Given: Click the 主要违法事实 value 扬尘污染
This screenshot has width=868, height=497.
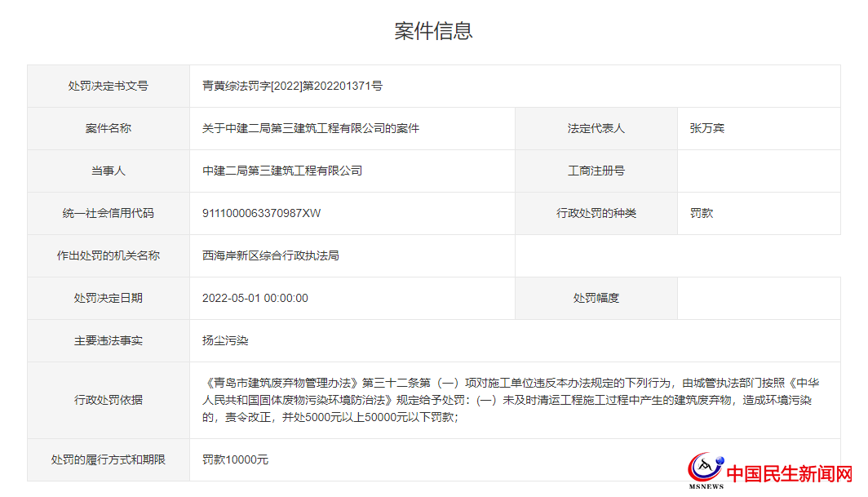Looking at the screenshot, I should coord(219,340).
